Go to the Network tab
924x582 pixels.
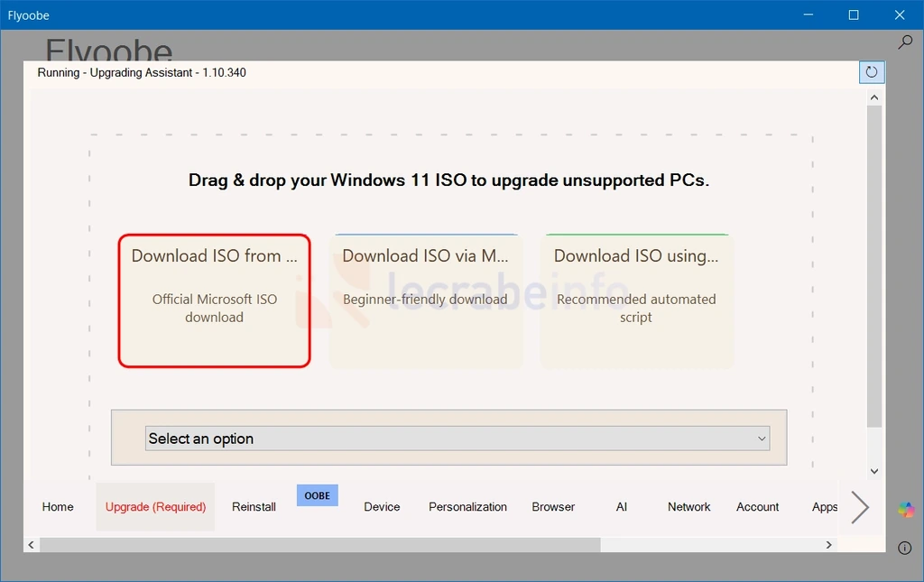tap(688, 506)
